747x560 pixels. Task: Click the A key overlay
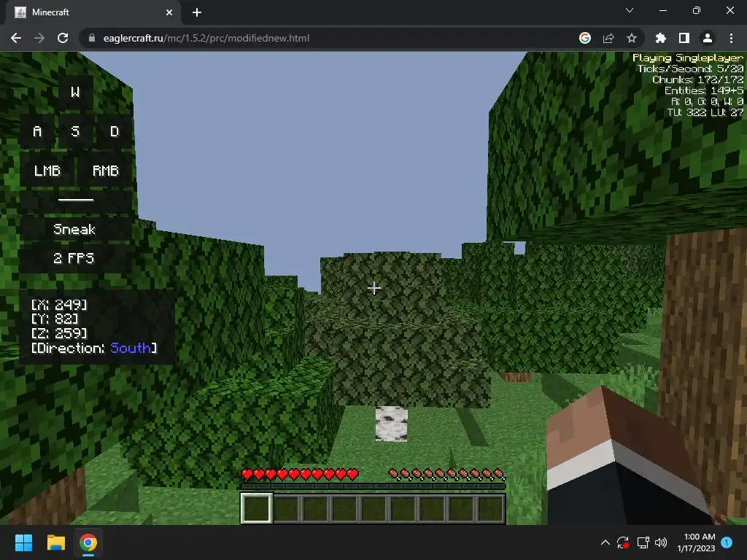click(37, 131)
